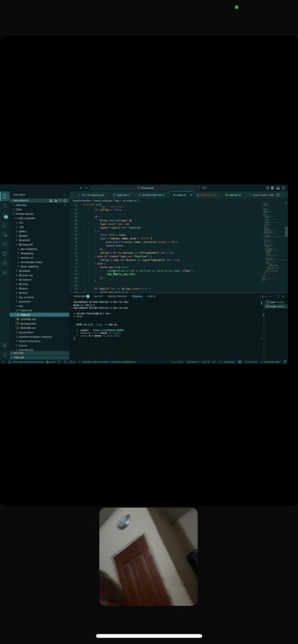This screenshot has width=298, height=644.
Task: Expand the OUTLINE section
Action: pyautogui.click(x=39, y=353)
